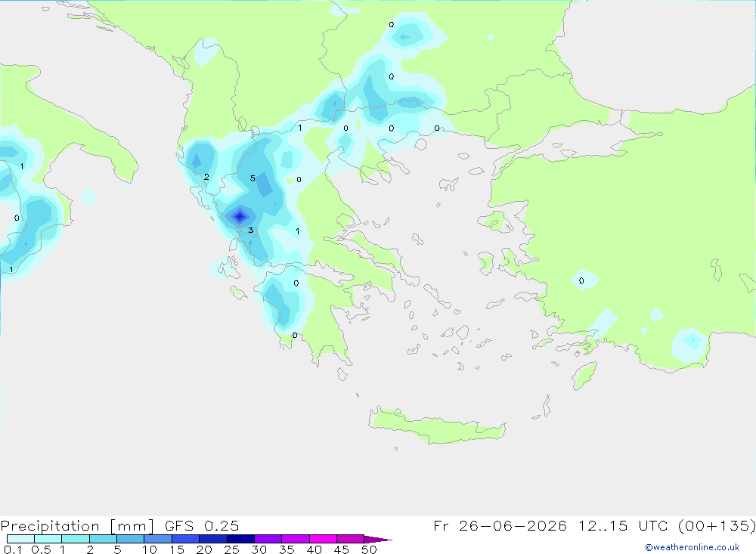Click the "20" legend scale label
Image resolution: width=756 pixels, height=554 pixels.
[x=204, y=549]
